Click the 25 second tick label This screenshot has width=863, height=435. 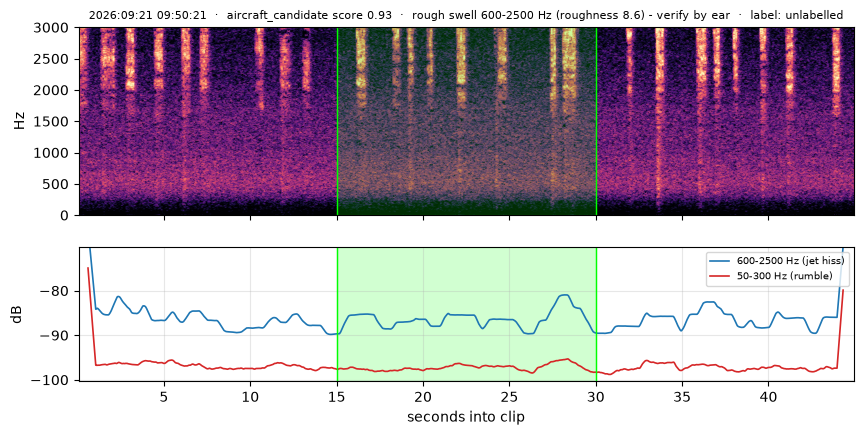510,396
